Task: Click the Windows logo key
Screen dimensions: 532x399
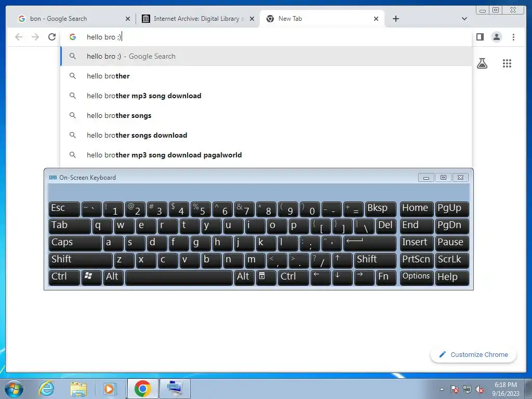Action: [x=91, y=277]
